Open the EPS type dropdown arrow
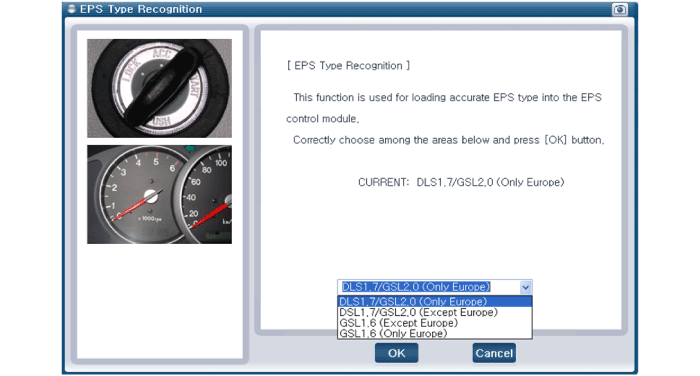700x376 pixels. (525, 287)
